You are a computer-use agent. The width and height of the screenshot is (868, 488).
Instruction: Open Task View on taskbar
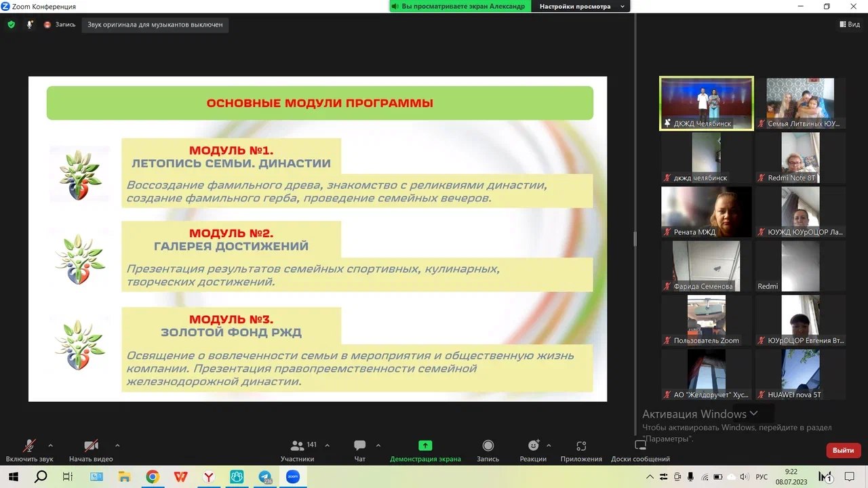coord(68,476)
